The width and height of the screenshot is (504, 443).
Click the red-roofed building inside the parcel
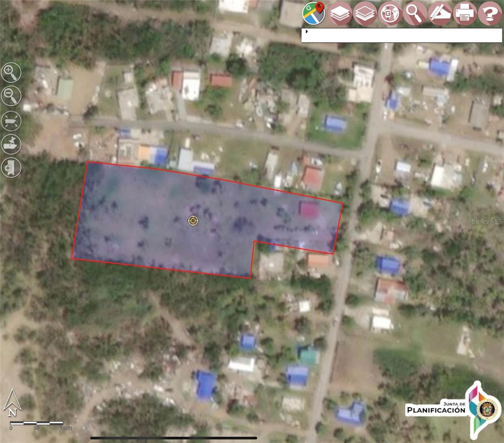pyautogui.click(x=309, y=209)
